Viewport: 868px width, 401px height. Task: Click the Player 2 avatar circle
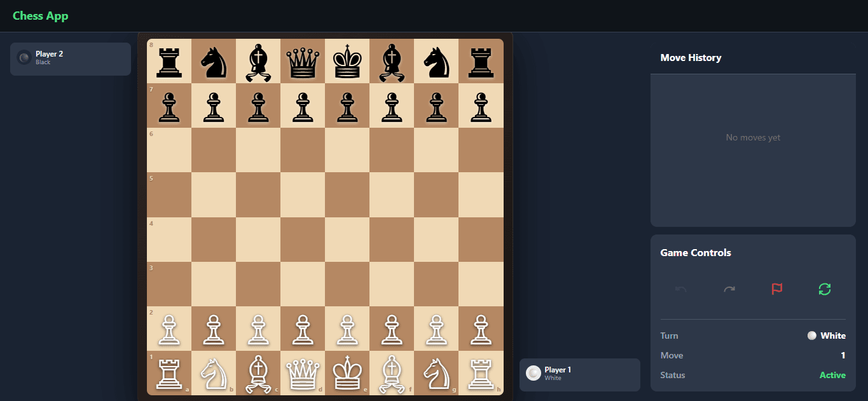[24, 57]
